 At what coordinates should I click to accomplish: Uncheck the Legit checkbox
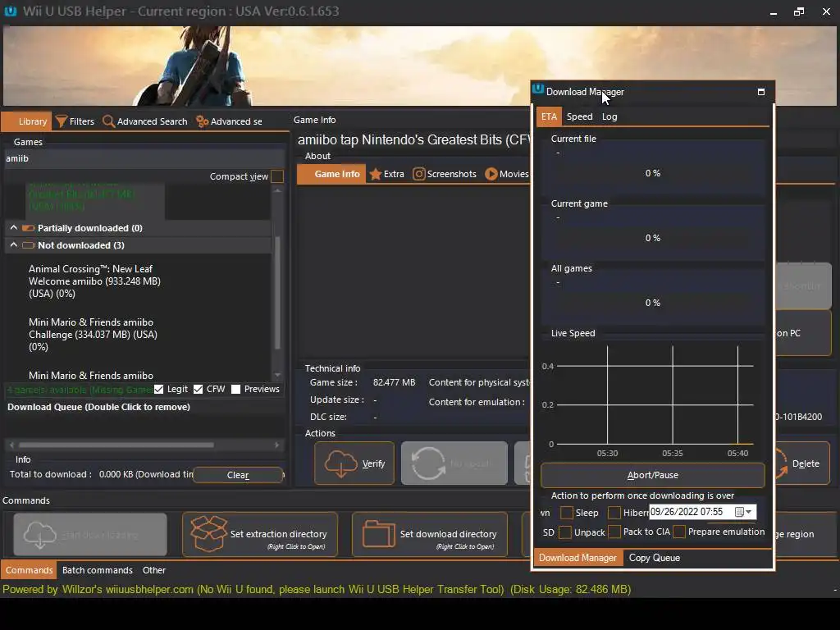click(x=158, y=390)
